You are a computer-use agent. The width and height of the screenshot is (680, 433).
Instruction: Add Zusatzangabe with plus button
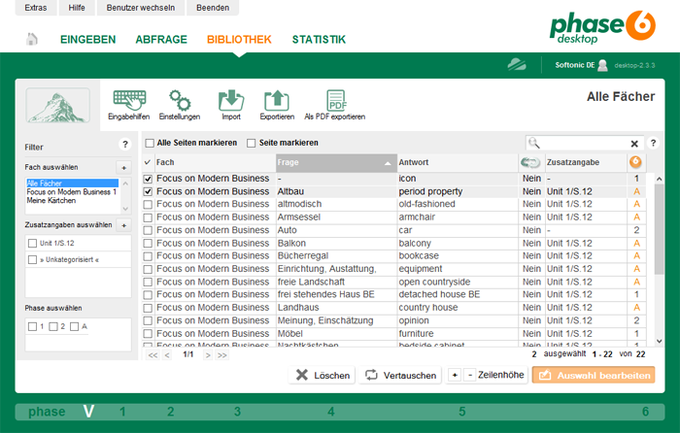click(124, 225)
